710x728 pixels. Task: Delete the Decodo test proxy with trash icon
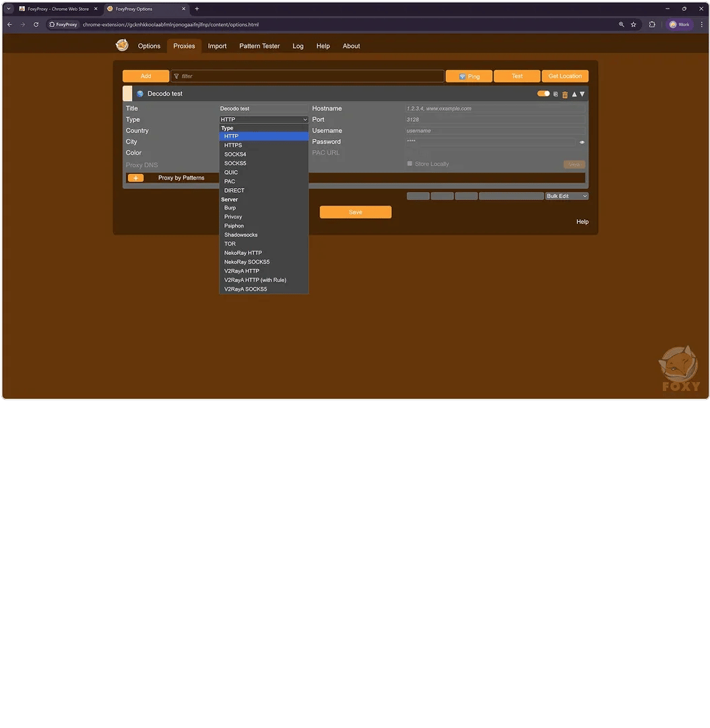[x=565, y=94]
